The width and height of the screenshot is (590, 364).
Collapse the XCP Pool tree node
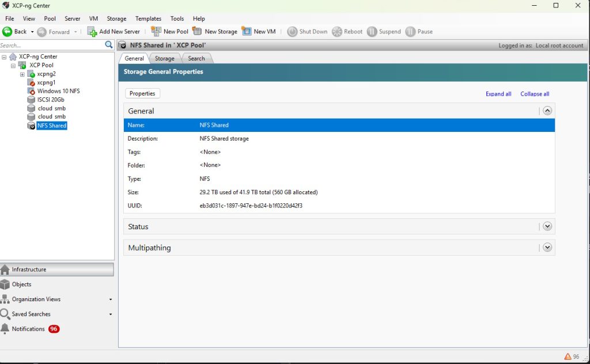point(13,65)
